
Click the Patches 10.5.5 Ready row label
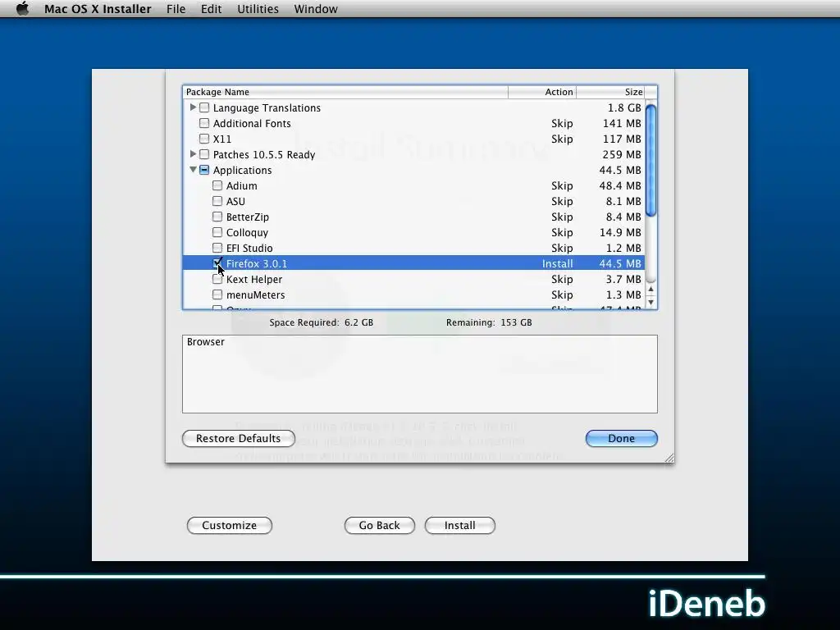pyautogui.click(x=264, y=154)
